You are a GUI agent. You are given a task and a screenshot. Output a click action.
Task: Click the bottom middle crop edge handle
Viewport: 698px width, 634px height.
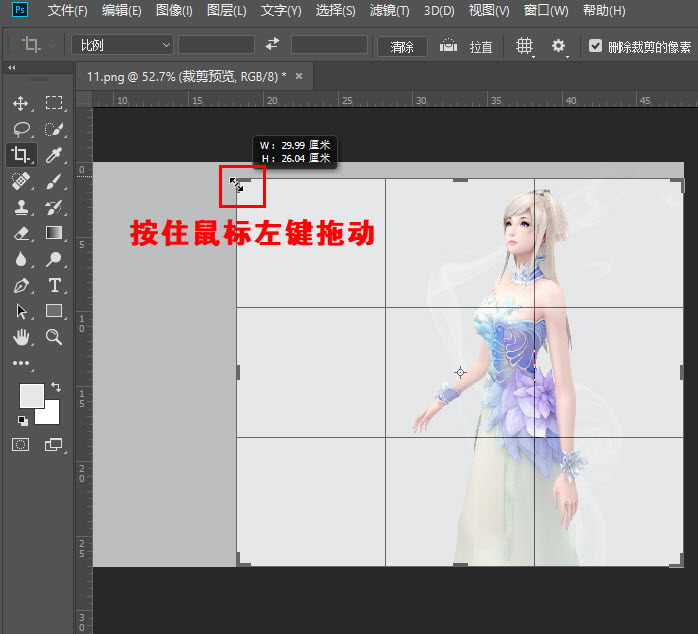[460, 565]
